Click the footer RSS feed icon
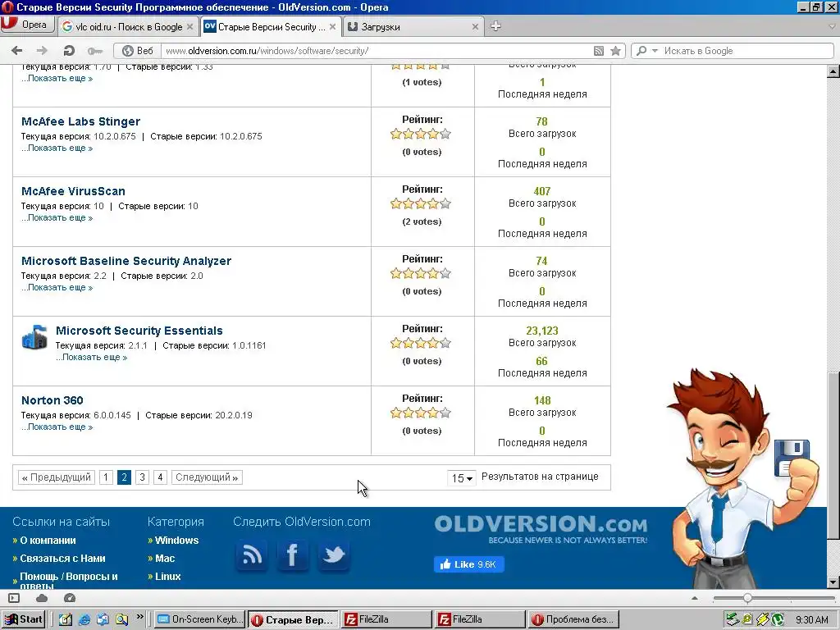 (251, 555)
